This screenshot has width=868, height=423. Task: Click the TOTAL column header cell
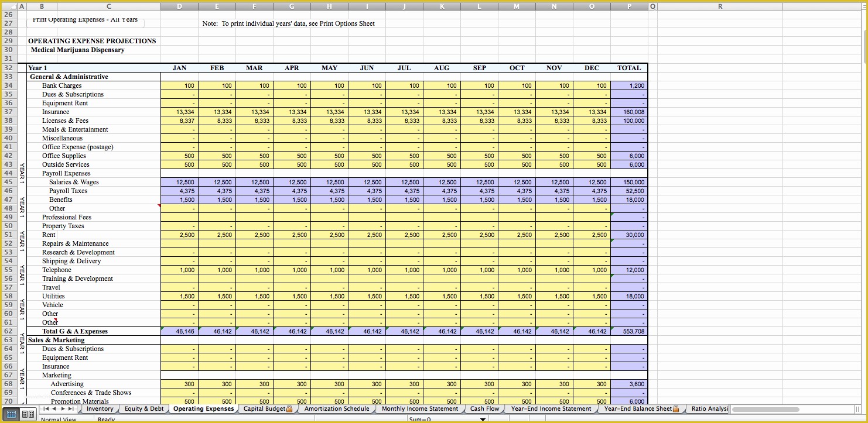[x=629, y=68]
